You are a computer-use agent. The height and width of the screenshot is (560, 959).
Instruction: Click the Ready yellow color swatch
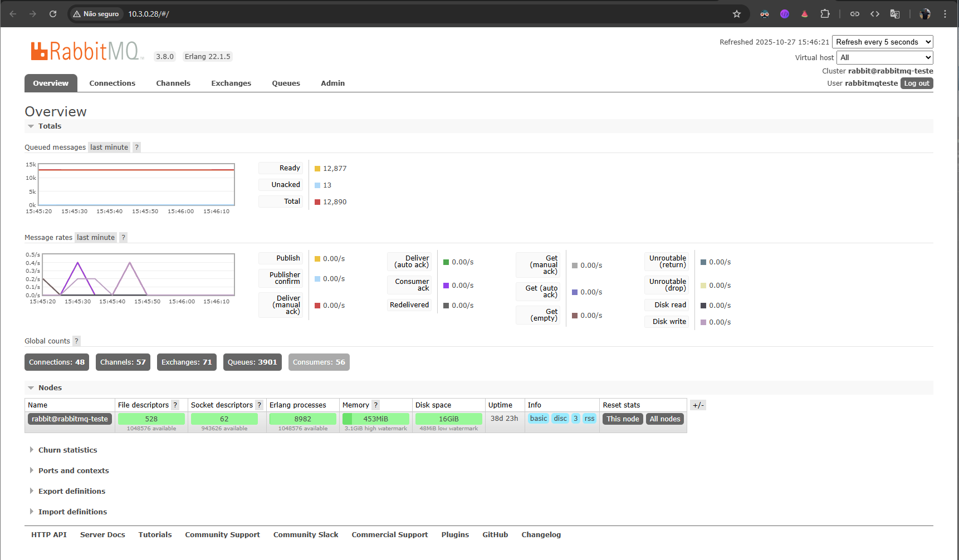coord(317,169)
